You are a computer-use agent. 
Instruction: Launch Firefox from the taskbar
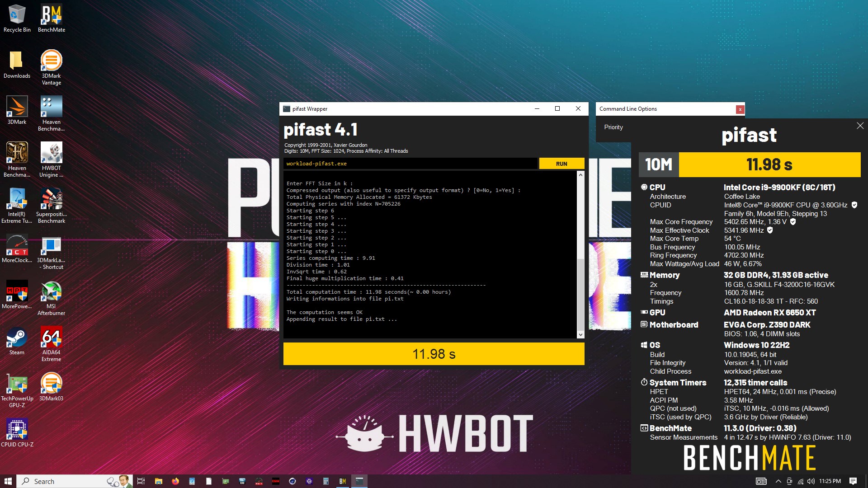click(175, 481)
